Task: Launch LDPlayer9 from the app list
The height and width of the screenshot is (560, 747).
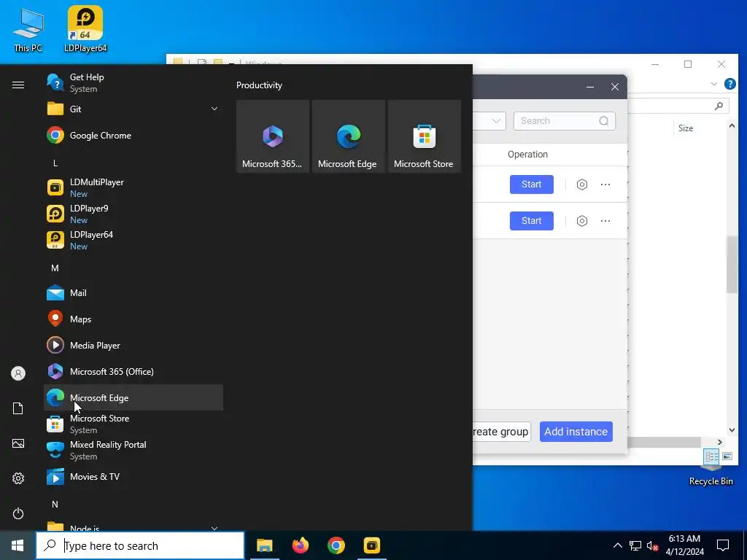Action: click(133, 214)
